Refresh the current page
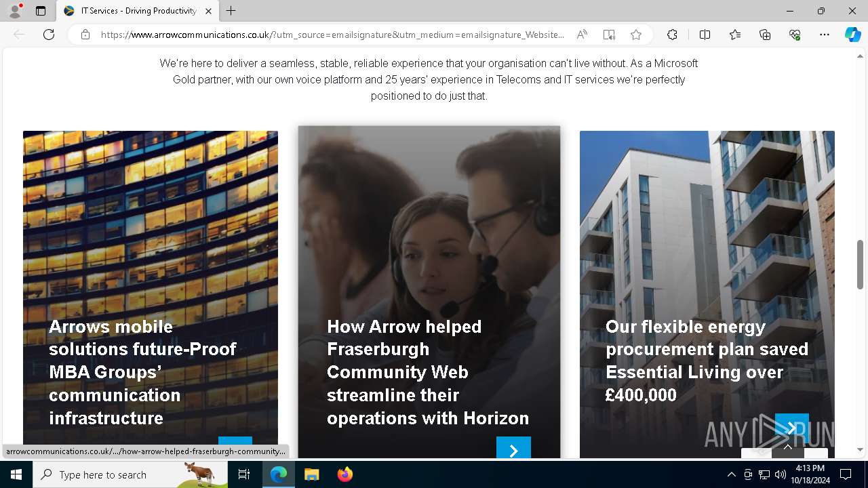868x488 pixels. pos(49,35)
